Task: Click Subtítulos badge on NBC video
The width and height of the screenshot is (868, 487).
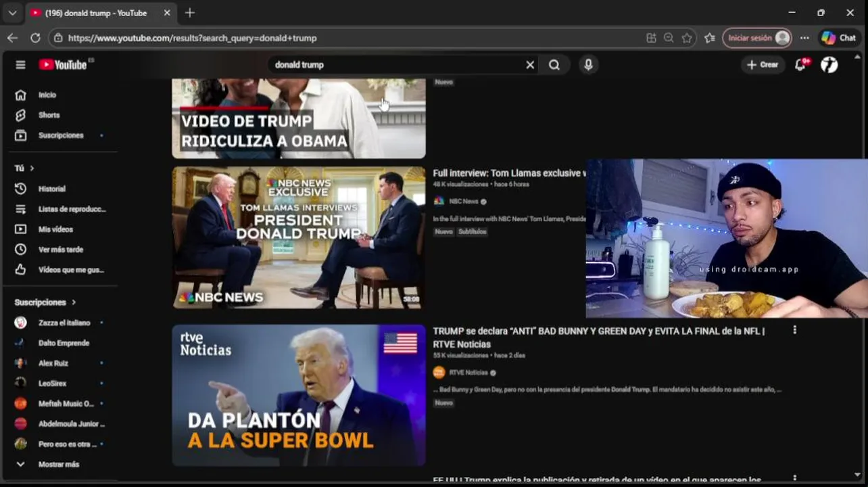Action: point(473,232)
